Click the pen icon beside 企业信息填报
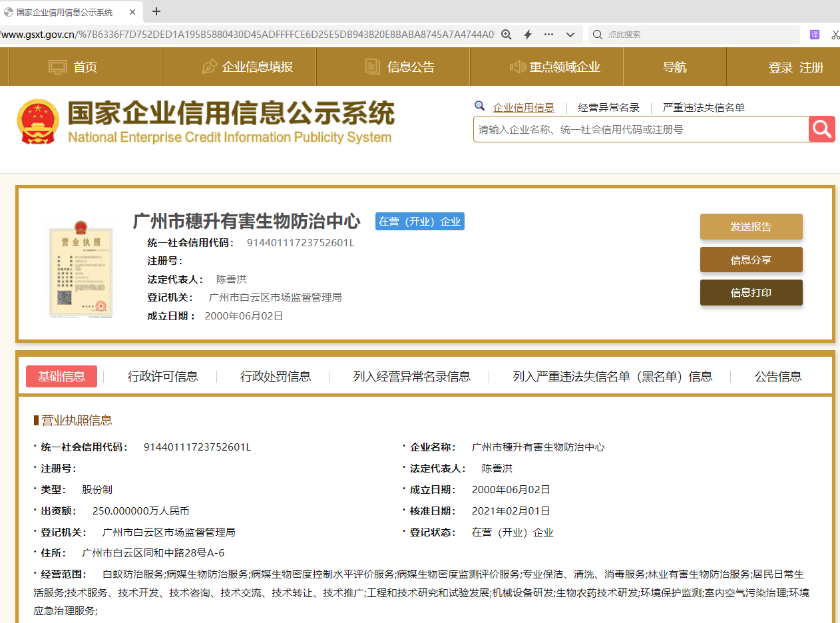Screen dimensions: 840x623 coord(210,67)
